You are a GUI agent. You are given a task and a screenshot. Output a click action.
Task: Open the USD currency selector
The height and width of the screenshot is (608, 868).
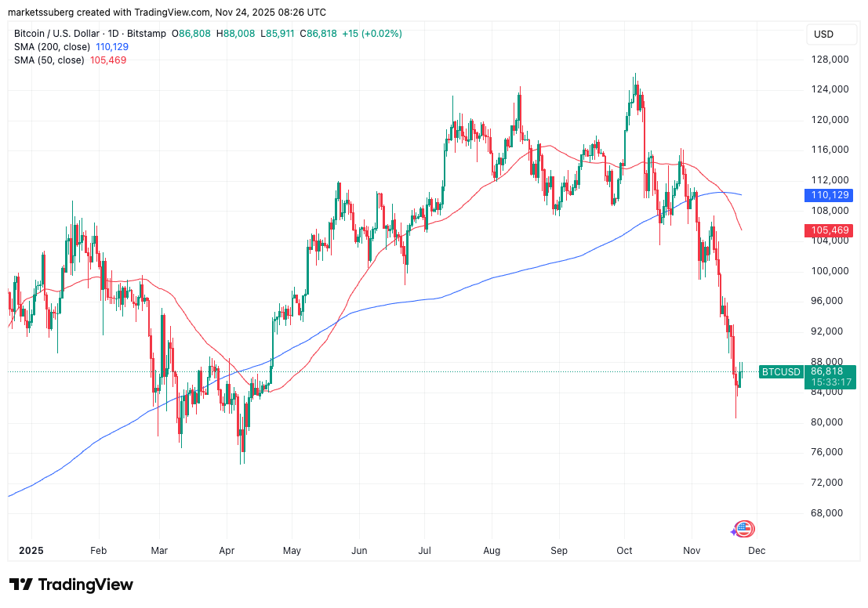(x=831, y=34)
